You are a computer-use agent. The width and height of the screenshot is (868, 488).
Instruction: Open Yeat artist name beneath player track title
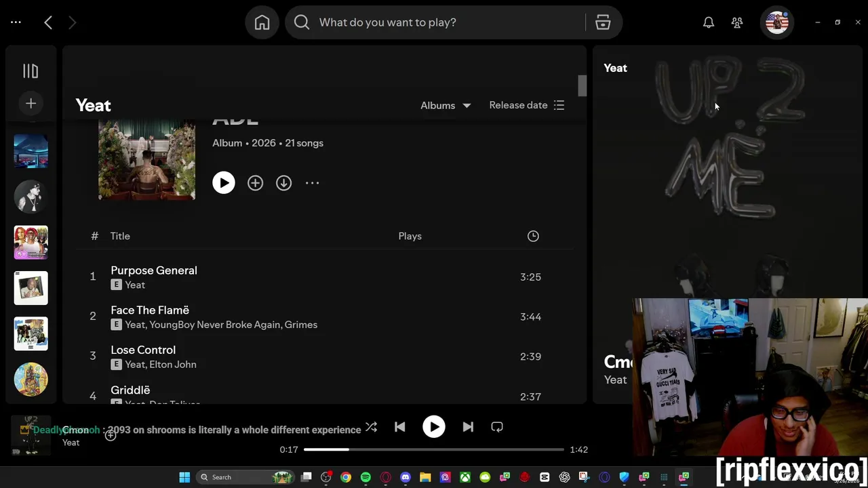tap(71, 443)
